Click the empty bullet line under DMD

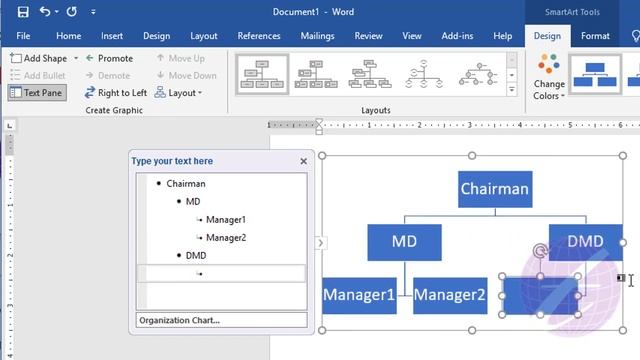coord(222,273)
